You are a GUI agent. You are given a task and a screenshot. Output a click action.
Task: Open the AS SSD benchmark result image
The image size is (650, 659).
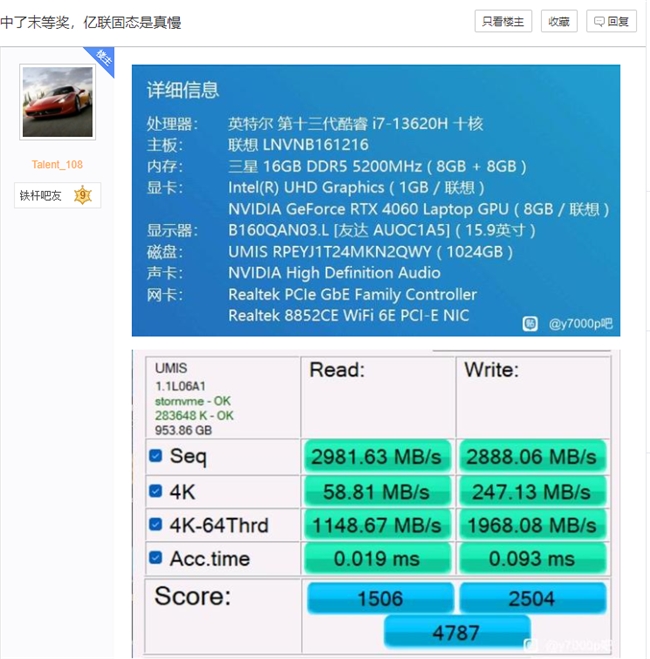coord(376,503)
